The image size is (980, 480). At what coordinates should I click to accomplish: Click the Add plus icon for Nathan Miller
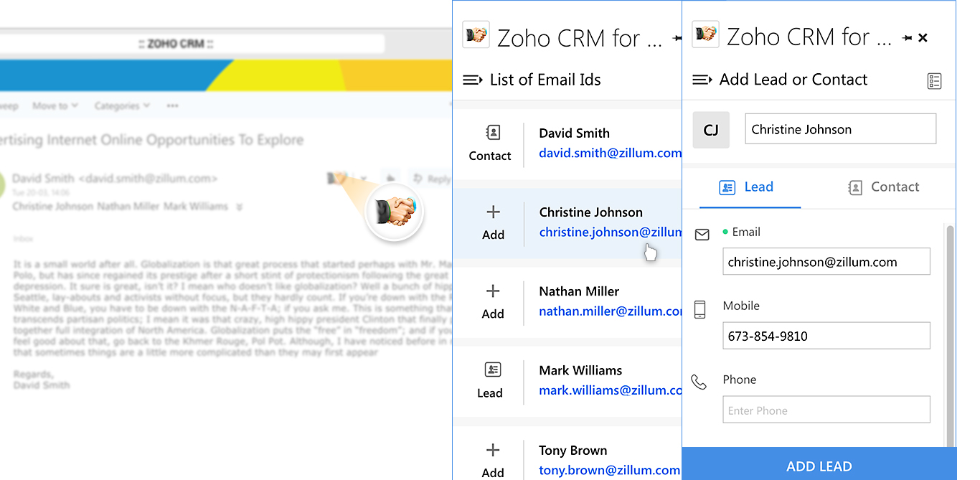click(493, 291)
